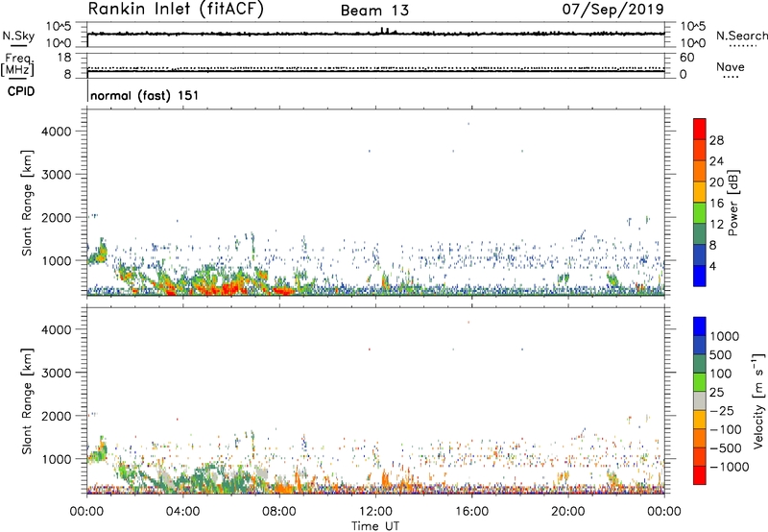The height and width of the screenshot is (532, 768).
Task: Click the '3000' tick on power panel
Action: 57,175
